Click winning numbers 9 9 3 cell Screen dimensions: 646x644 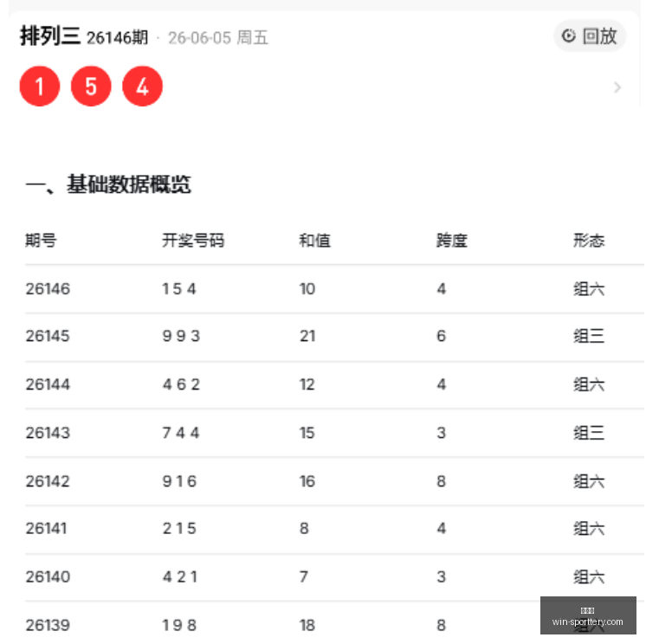(181, 336)
